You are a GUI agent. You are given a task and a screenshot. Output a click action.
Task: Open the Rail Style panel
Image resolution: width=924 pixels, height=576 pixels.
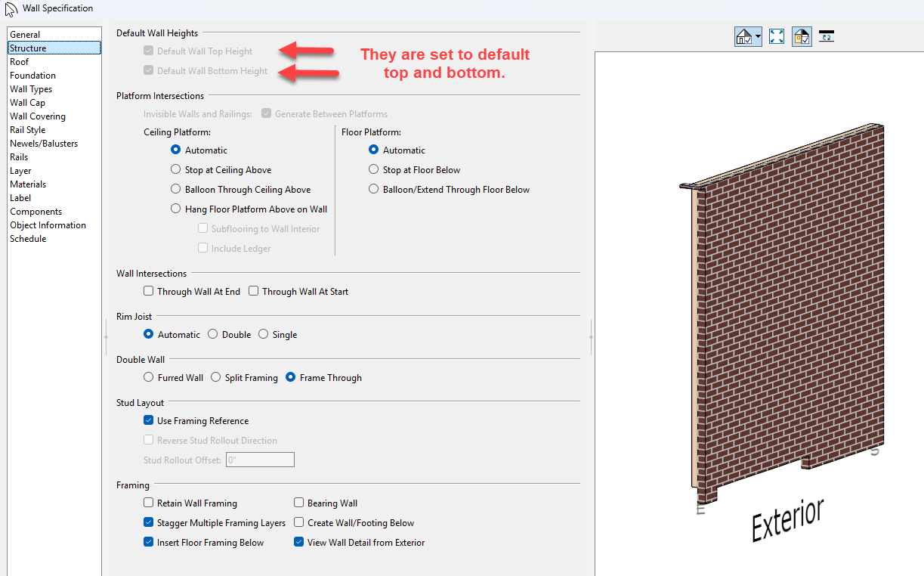(28, 130)
